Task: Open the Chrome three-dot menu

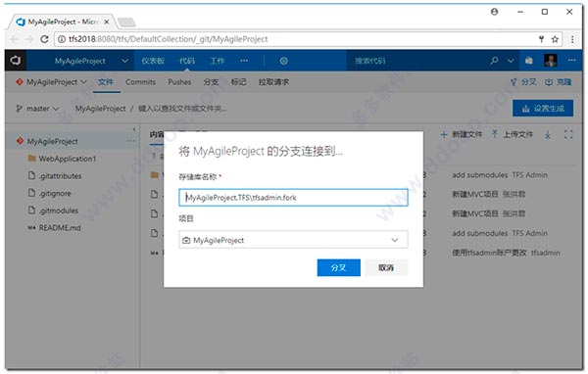Action: tap(572, 39)
